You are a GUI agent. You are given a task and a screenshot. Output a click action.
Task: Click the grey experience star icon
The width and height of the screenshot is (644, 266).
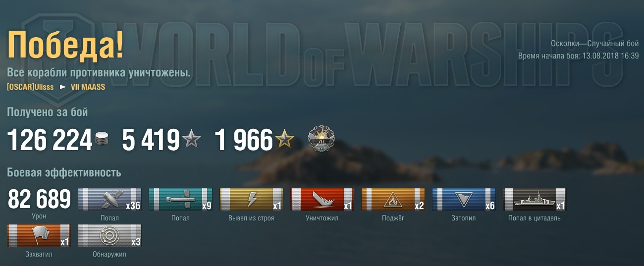(x=192, y=140)
